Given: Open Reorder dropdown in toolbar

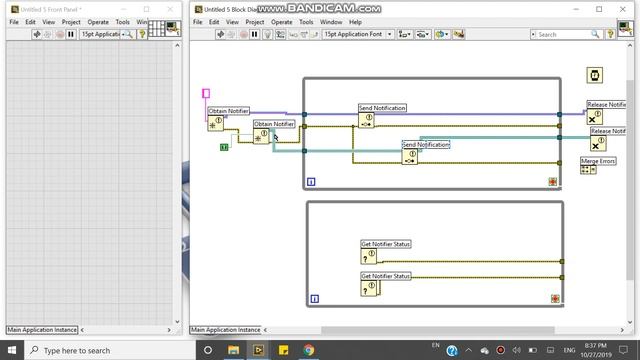Looking at the screenshot, I should point(442,34).
